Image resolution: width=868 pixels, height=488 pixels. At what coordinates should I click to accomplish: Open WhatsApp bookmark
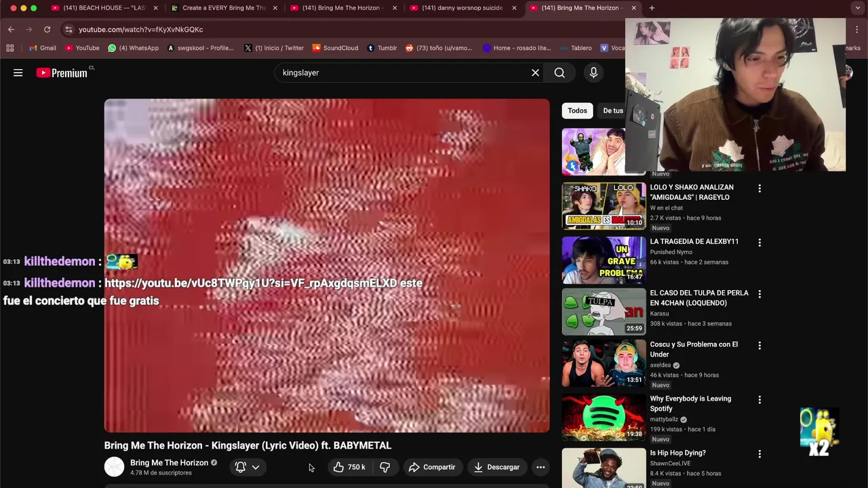(134, 48)
